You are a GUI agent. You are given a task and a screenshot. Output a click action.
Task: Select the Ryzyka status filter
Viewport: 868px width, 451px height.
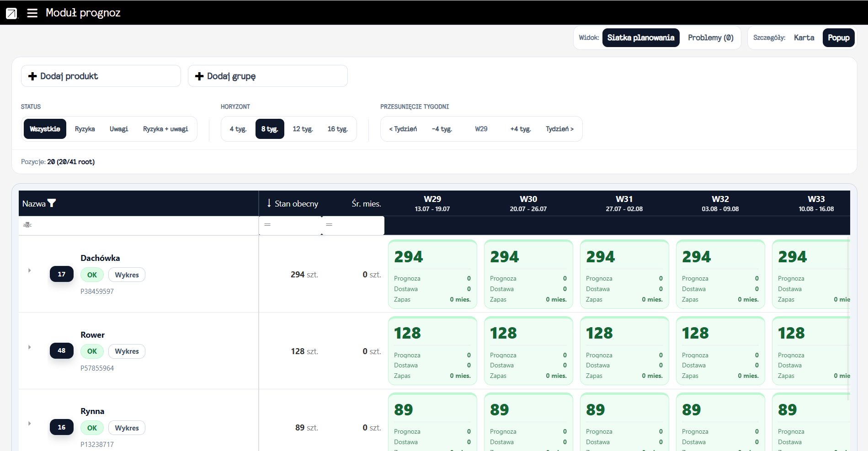pos(85,129)
